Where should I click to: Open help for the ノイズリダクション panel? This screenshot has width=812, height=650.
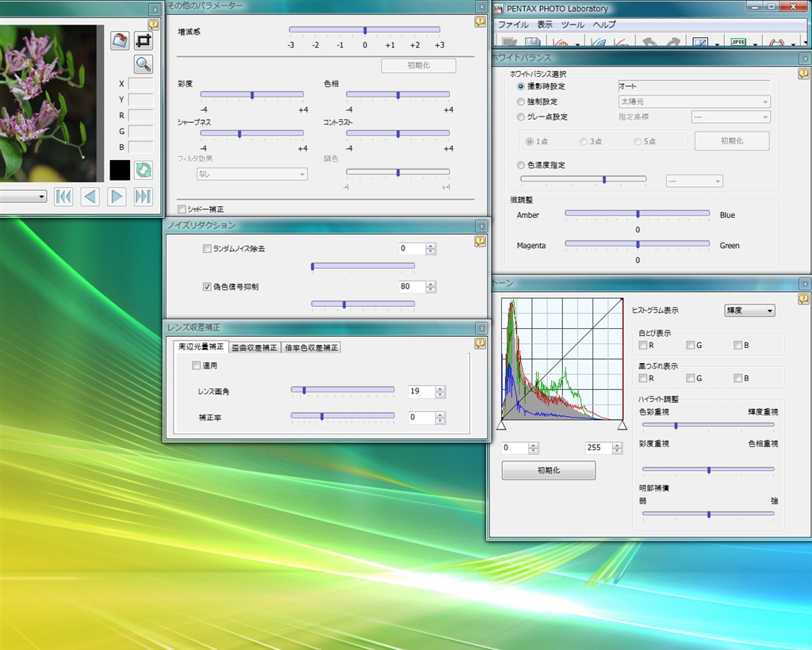click(x=480, y=241)
